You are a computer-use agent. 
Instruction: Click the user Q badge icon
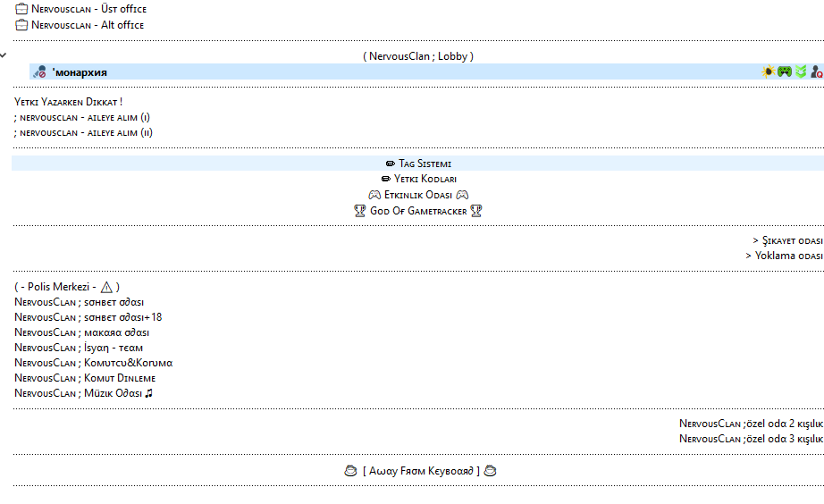(817, 71)
